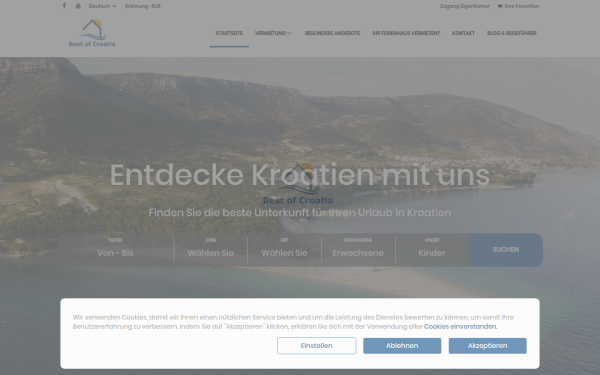Open Besondere Angebote menu item
The width and height of the screenshot is (600, 375).
(332, 33)
